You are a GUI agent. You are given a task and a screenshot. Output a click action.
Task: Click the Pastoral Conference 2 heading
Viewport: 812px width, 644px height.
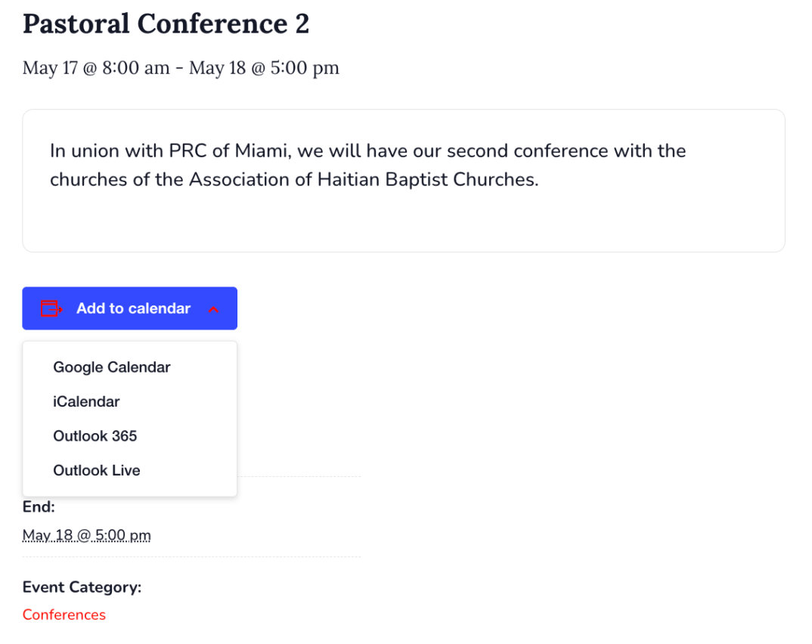[x=166, y=23]
